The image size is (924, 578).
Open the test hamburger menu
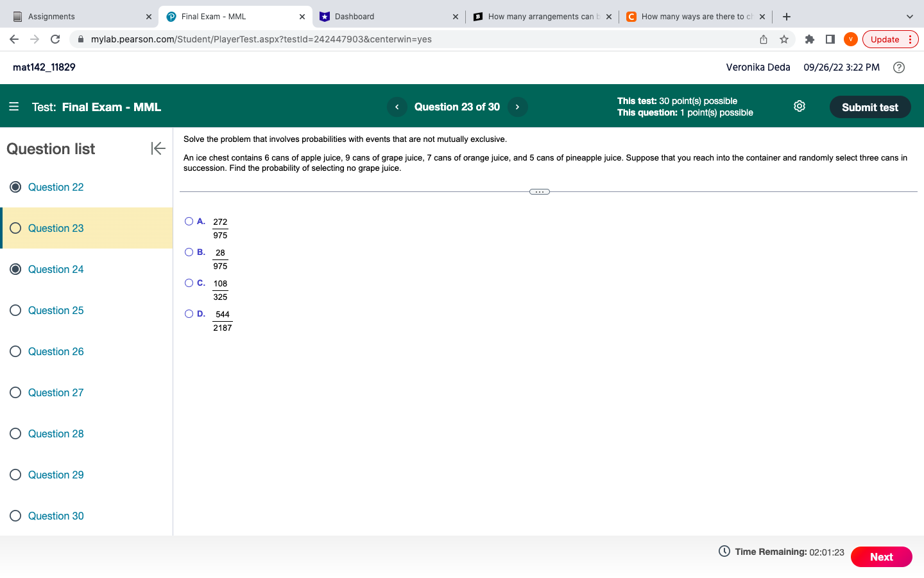pos(14,107)
